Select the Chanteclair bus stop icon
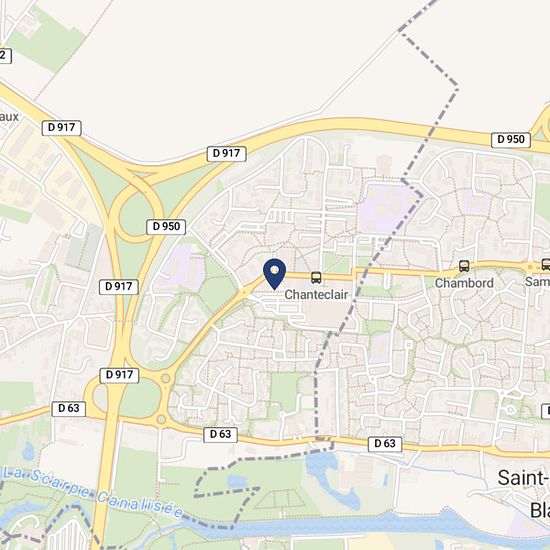This screenshot has height=550, width=550. click(316, 278)
